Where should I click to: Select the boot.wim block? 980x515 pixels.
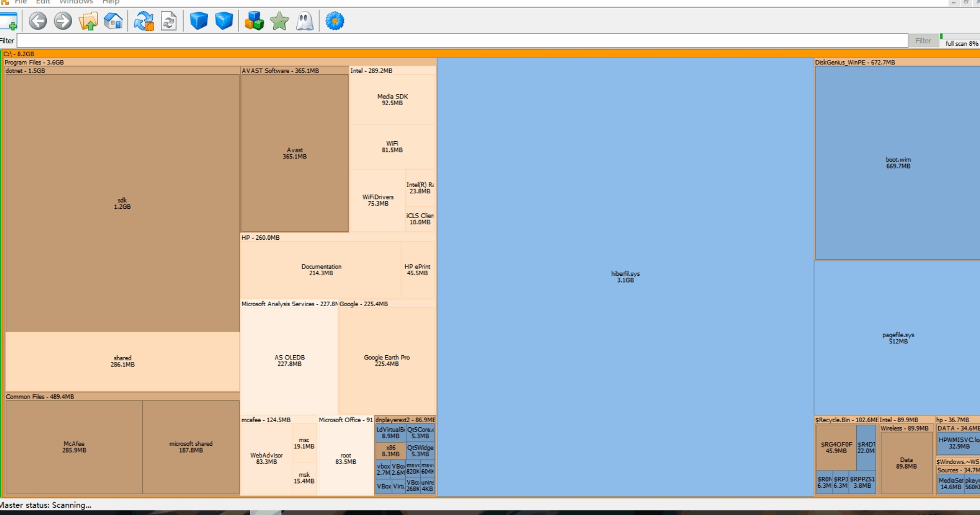tap(898, 163)
